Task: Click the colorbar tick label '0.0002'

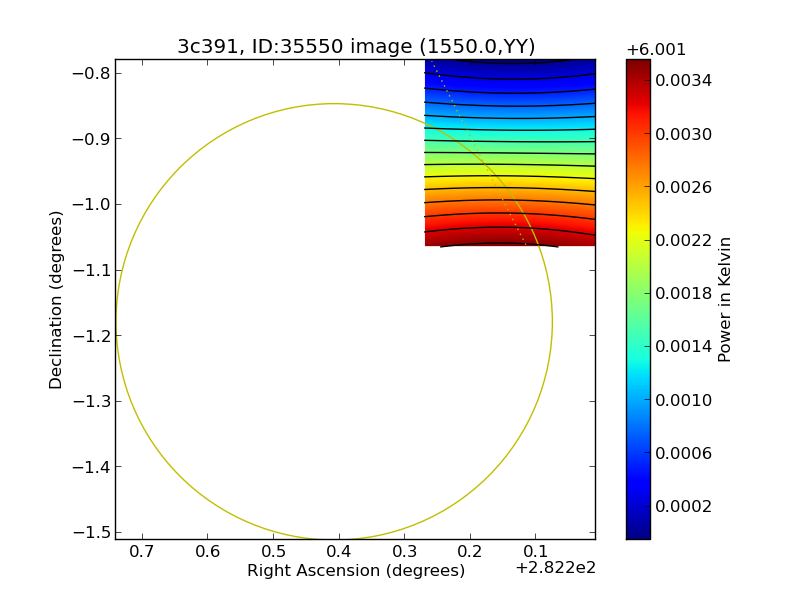Action: (x=683, y=506)
